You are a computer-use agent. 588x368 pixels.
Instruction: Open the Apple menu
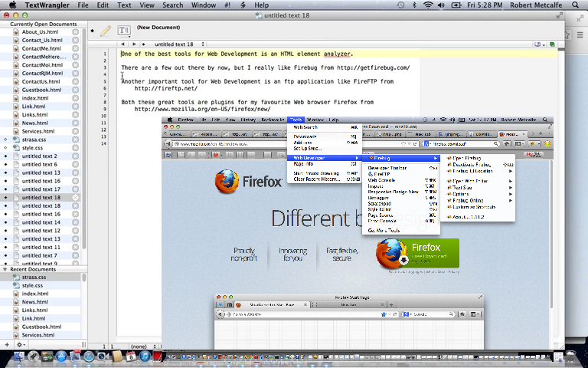[x=12, y=5]
